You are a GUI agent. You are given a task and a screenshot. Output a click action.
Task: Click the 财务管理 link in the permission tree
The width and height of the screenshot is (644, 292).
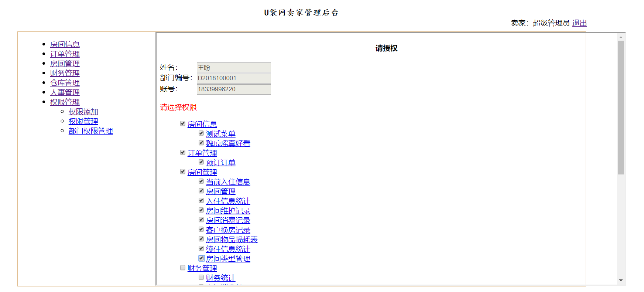(x=202, y=268)
